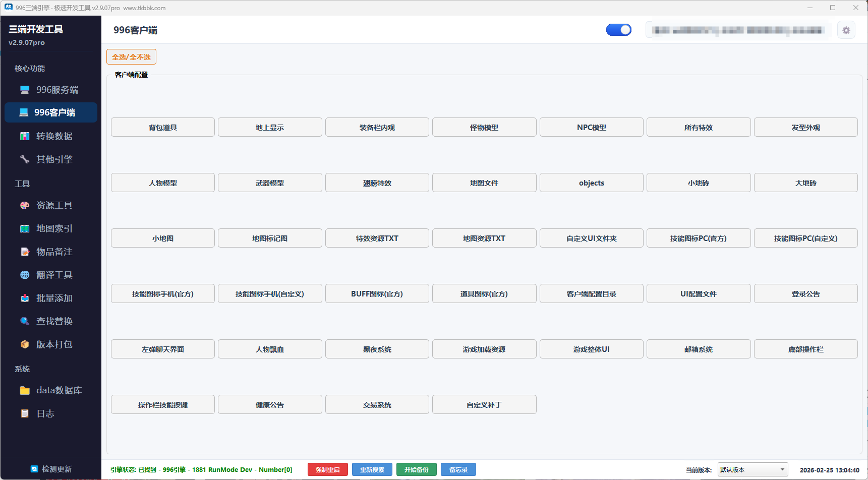The width and height of the screenshot is (868, 480).
Task: Select 物品备注 in the sidebar menu
Action: pyautogui.click(x=54, y=252)
